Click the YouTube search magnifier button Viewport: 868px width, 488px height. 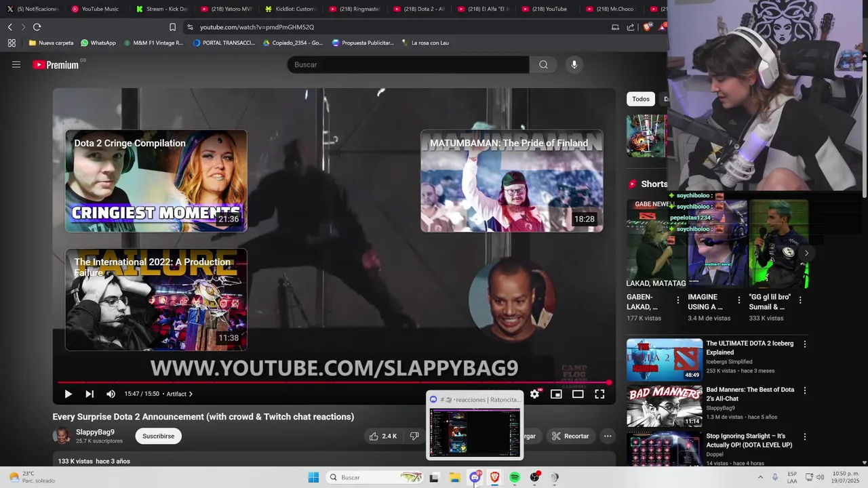point(543,64)
